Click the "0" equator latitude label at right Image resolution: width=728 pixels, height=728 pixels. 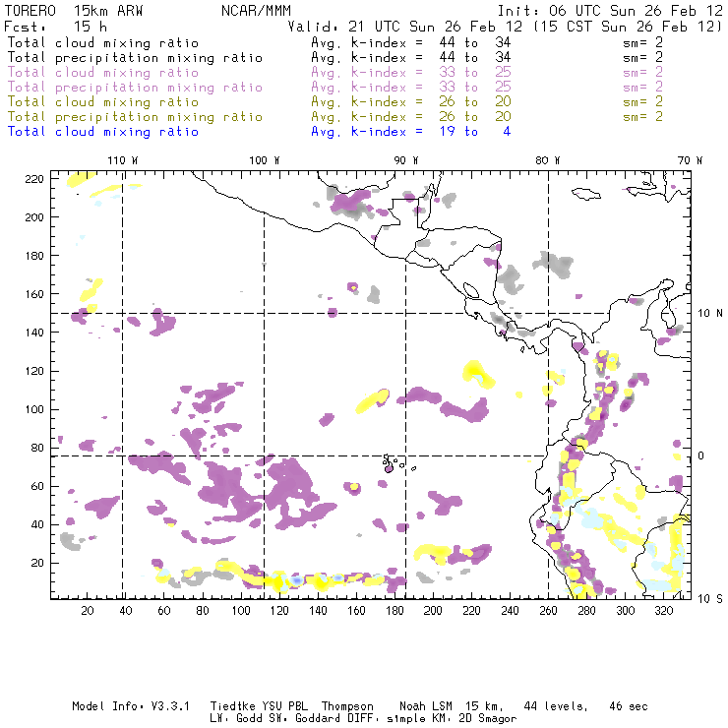point(700,455)
